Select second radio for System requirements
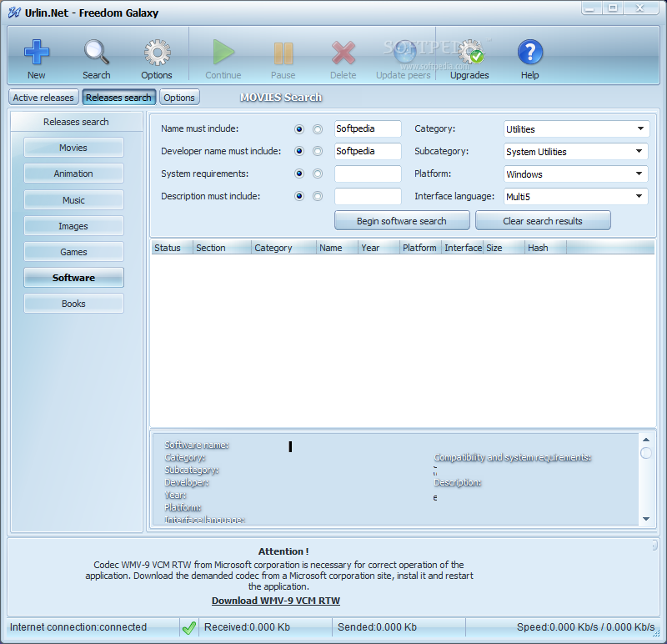The image size is (667, 644). [x=318, y=174]
